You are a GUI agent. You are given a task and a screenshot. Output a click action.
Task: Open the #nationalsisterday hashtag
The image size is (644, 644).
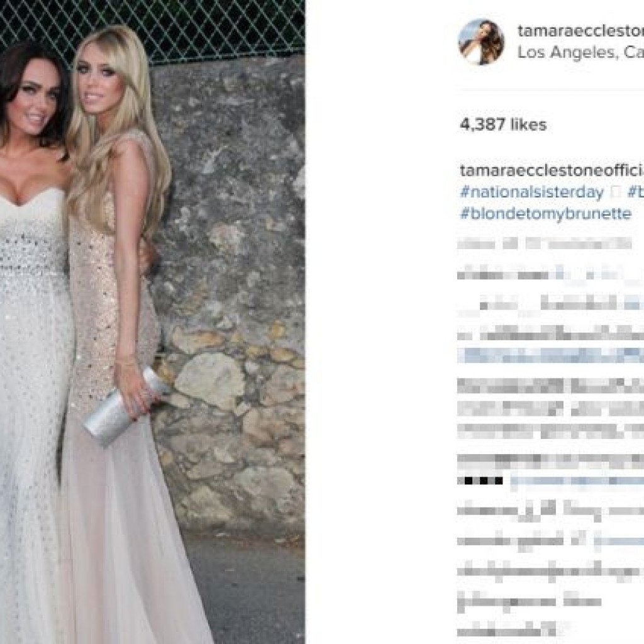point(532,192)
